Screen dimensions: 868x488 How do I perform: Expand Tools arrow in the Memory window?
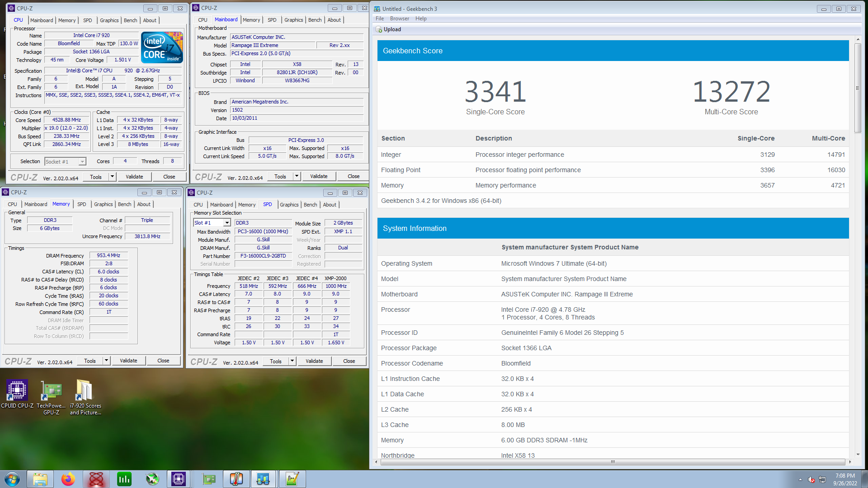[x=106, y=361]
